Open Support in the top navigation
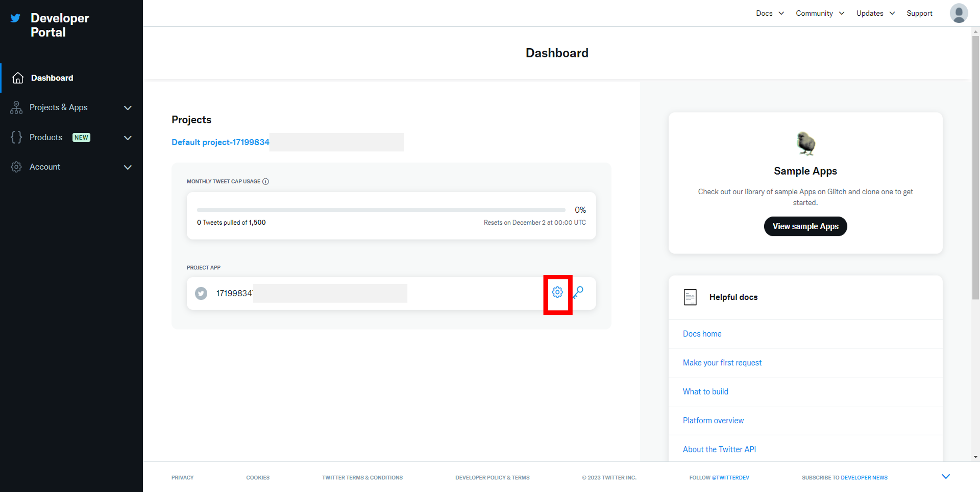The image size is (980, 492). (919, 13)
